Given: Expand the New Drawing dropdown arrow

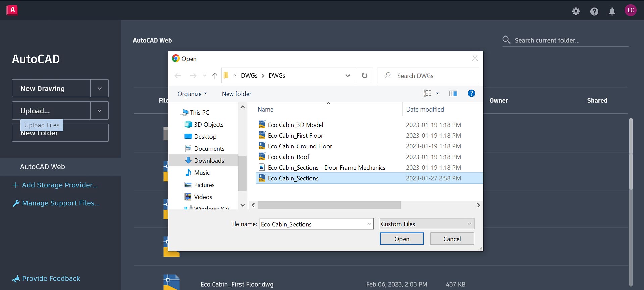Looking at the screenshot, I should click(x=99, y=88).
